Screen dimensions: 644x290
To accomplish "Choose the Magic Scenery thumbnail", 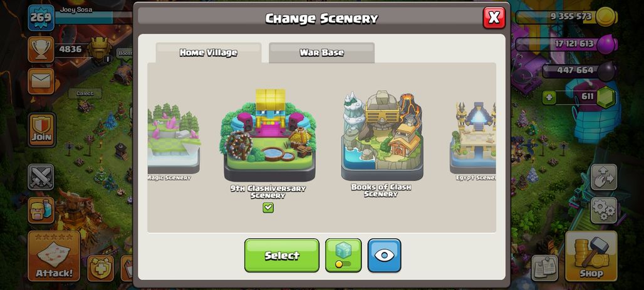I will (x=174, y=140).
